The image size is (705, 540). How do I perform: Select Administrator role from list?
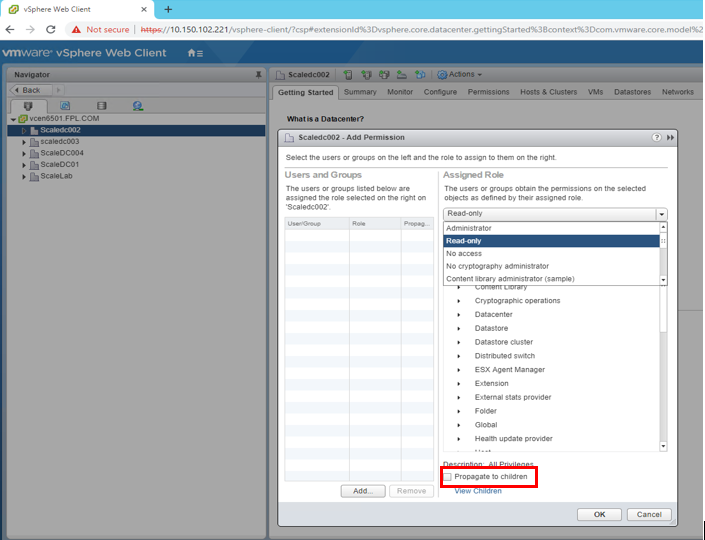click(551, 228)
